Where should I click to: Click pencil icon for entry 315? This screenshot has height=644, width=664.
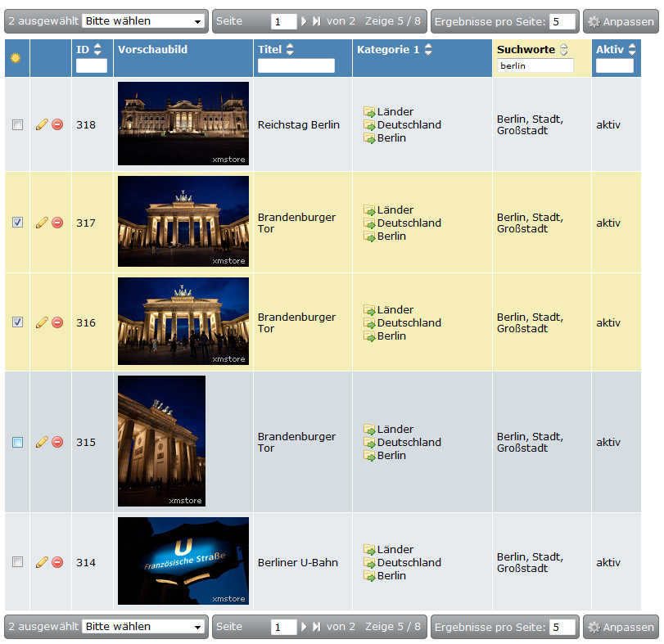42,442
